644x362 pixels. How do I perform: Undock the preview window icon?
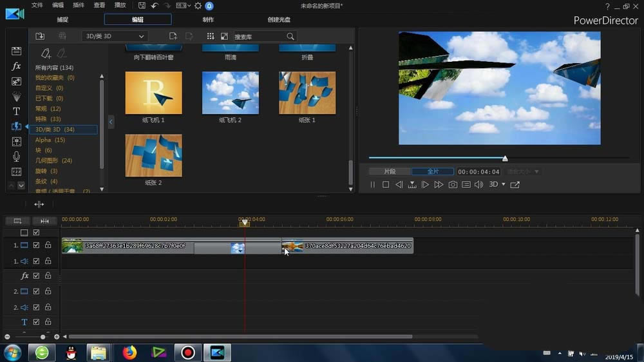(515, 185)
